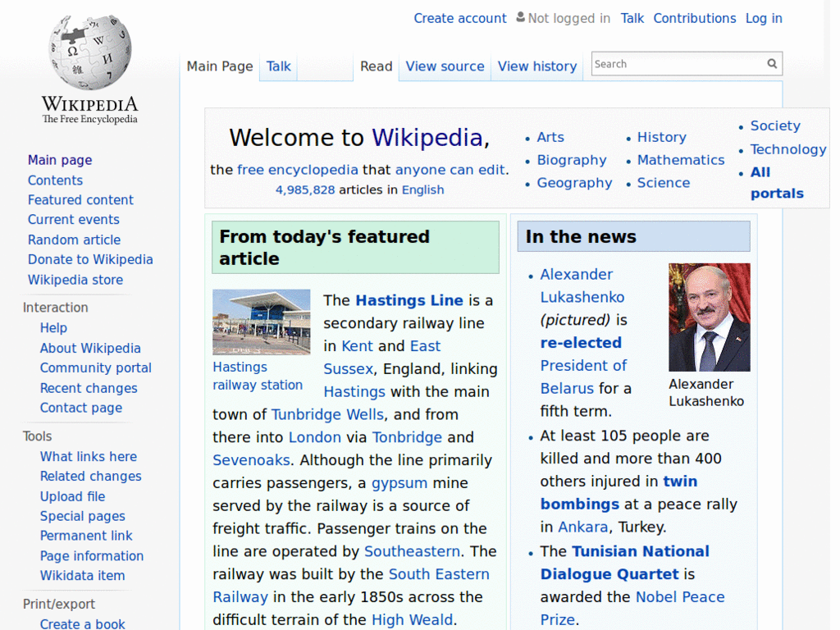
Task: Click Create a book link
Action: (x=83, y=623)
